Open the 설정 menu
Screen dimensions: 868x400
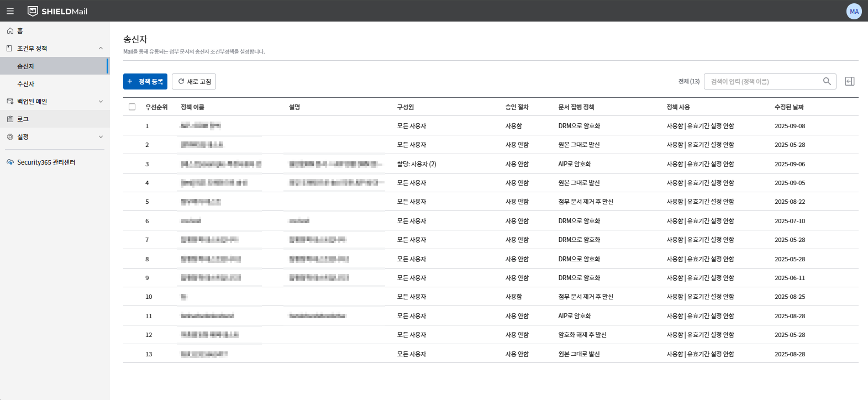tap(55, 137)
